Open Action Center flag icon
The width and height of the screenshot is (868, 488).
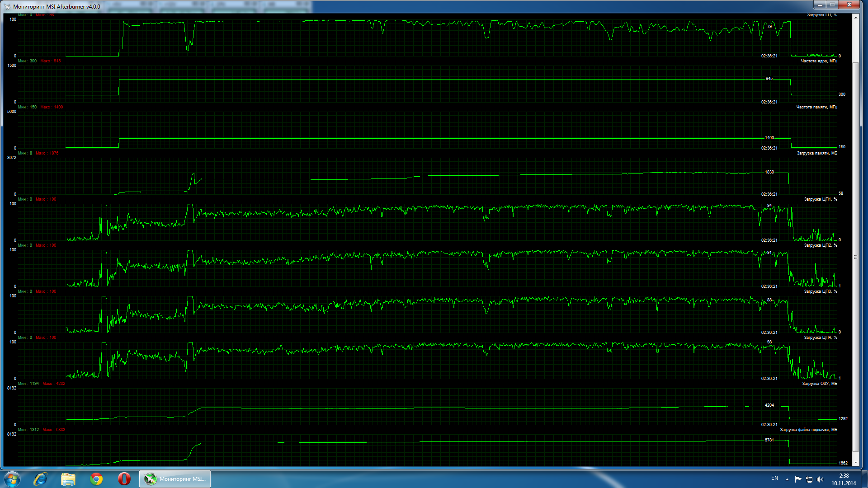pos(798,479)
